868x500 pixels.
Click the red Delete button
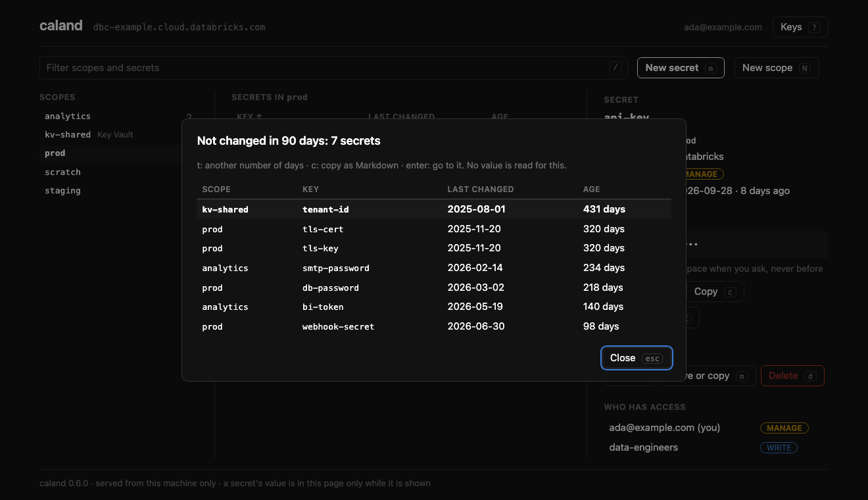pyautogui.click(x=792, y=376)
